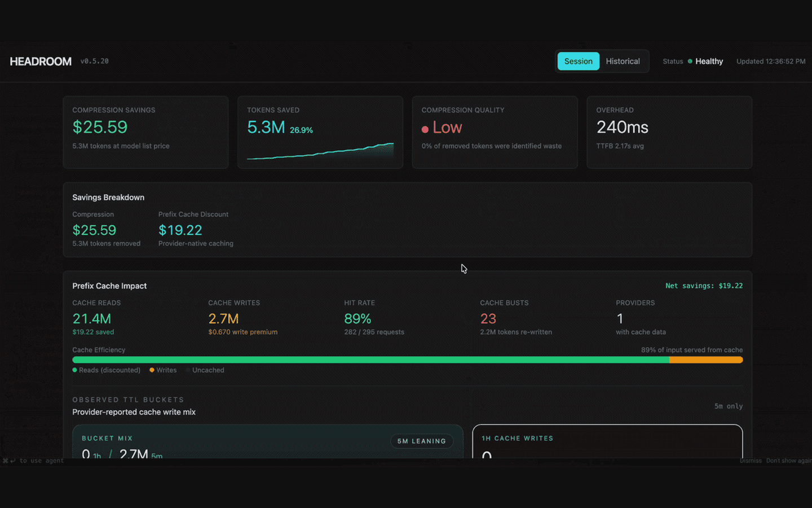Click the red dot beside Low
Image resolution: width=812 pixels, height=508 pixels.
pos(425,129)
